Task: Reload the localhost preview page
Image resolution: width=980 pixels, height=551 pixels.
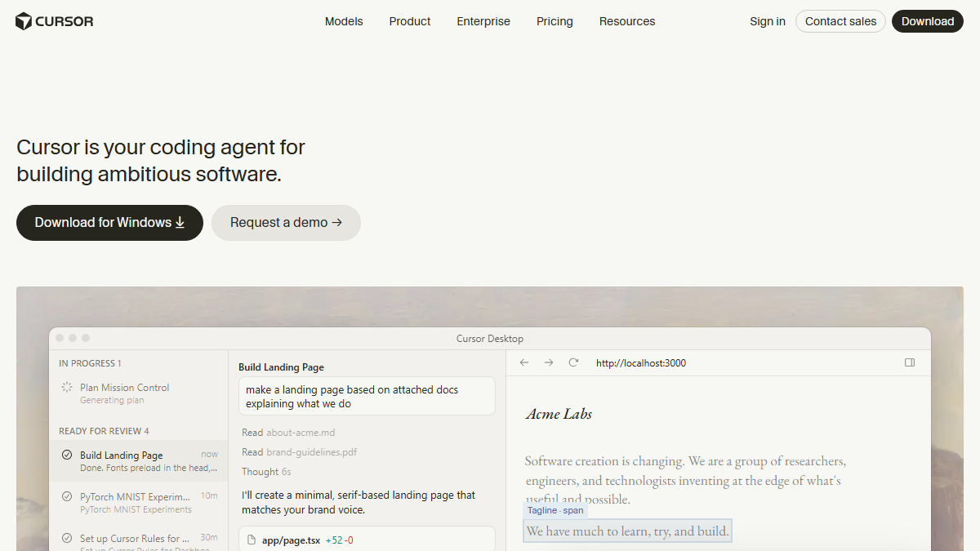Action: click(x=573, y=362)
